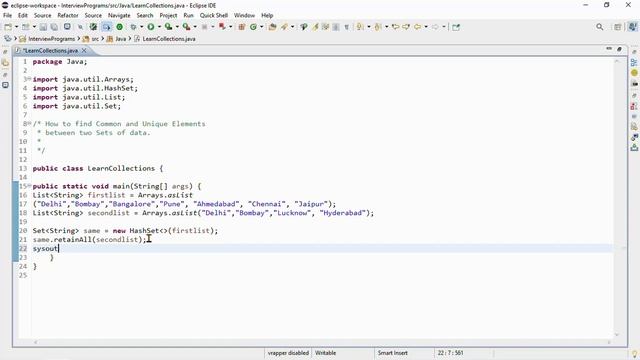Open the Refactor menu
Screen dimensions: 640x360
coord(68,16)
